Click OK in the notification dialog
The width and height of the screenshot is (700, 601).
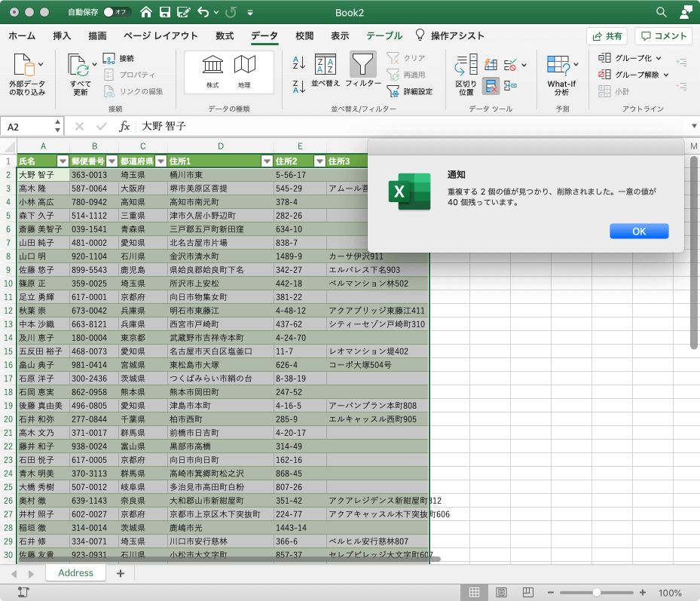point(639,231)
